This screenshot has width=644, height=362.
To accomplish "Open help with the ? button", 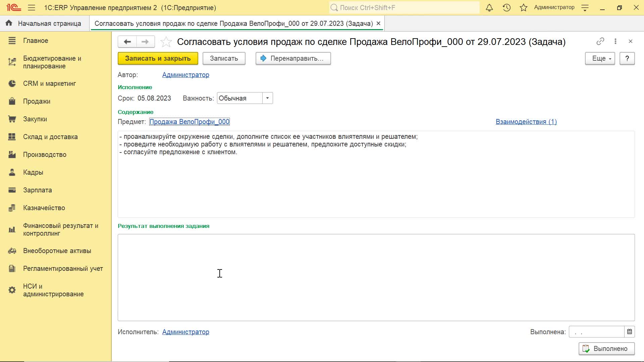I will [627, 58].
